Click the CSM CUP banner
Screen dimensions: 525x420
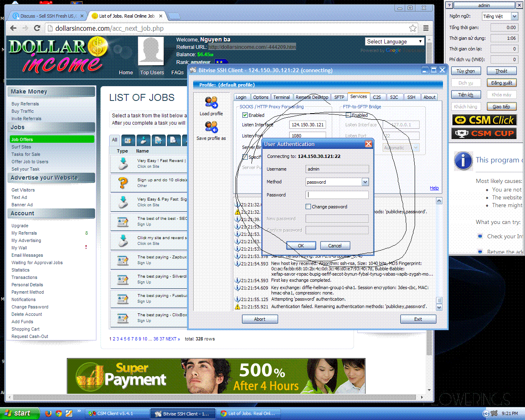484,133
